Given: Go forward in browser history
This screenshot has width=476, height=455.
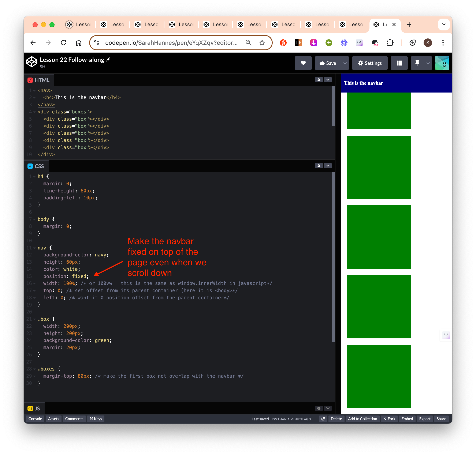Looking at the screenshot, I should [48, 43].
